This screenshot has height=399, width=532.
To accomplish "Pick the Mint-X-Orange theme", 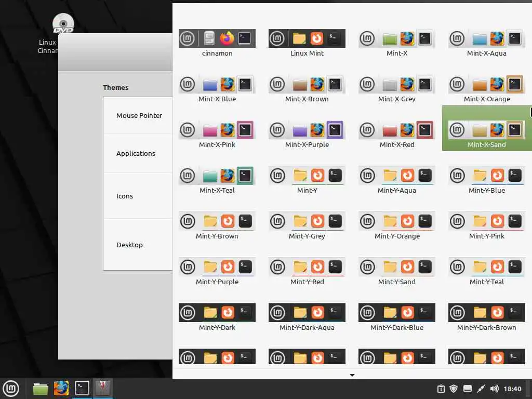I will (486, 88).
